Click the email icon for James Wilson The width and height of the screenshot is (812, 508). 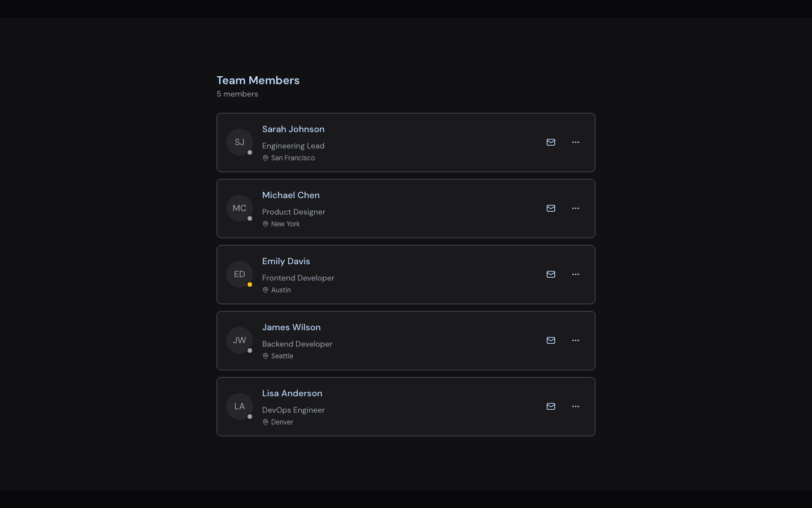(551, 340)
